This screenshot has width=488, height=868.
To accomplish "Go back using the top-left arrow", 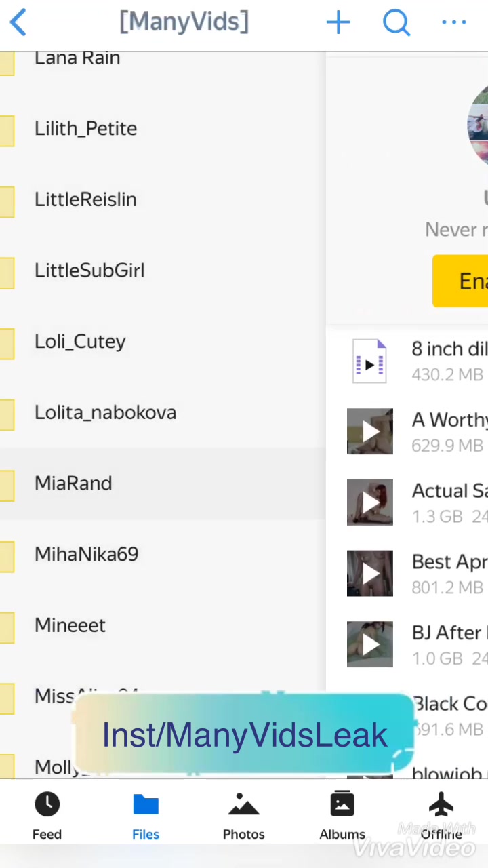I will tap(18, 22).
